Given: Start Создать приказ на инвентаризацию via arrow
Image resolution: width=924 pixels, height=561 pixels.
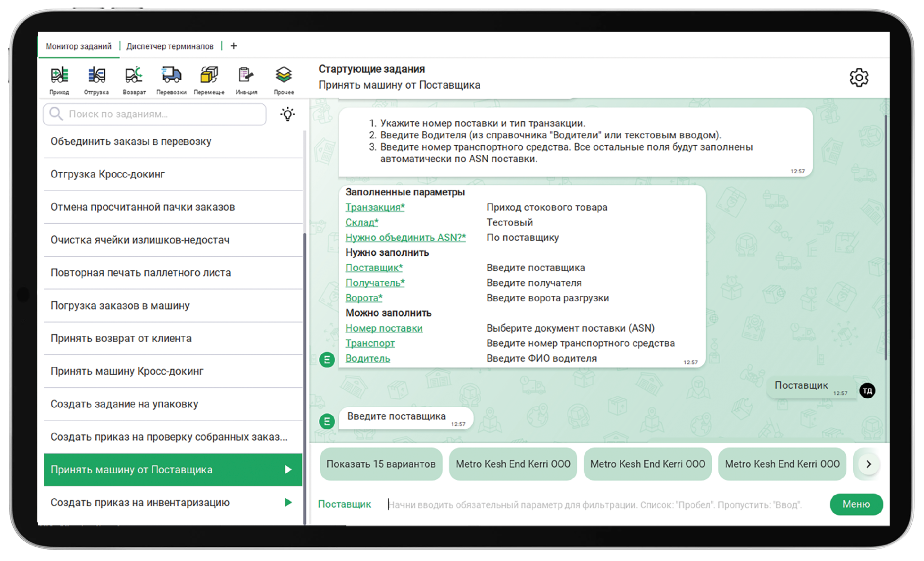Looking at the screenshot, I should click(288, 502).
